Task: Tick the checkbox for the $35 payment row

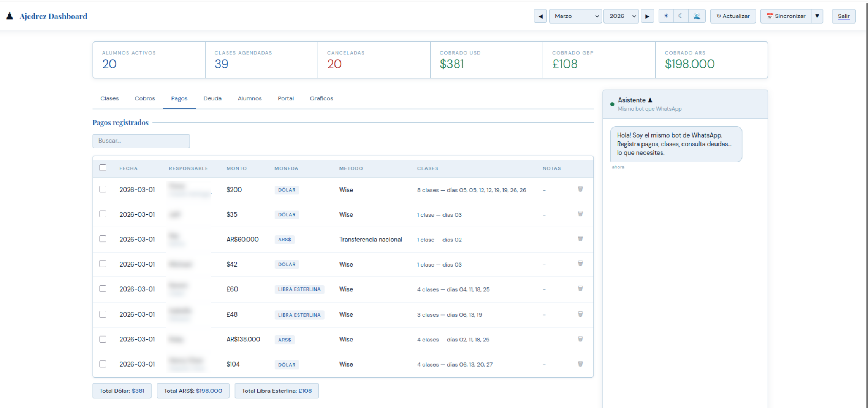Action: point(103,214)
